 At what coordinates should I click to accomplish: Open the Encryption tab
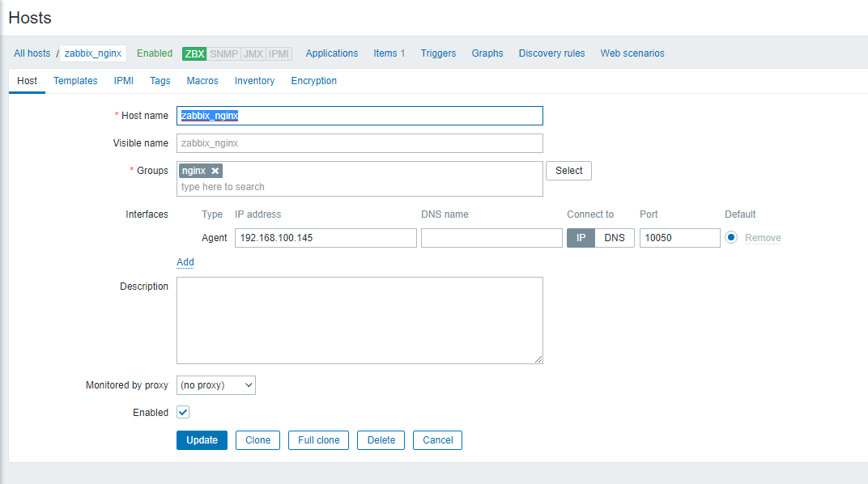pos(313,81)
